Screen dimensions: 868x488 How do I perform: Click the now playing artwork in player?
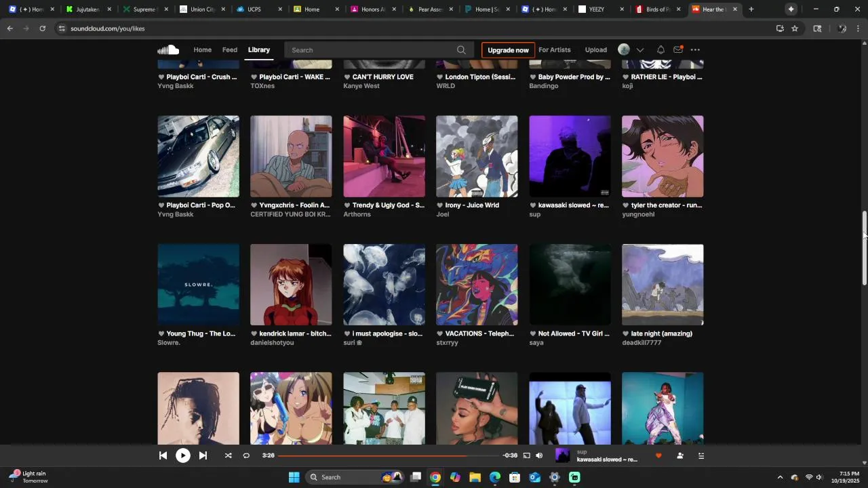(x=563, y=456)
